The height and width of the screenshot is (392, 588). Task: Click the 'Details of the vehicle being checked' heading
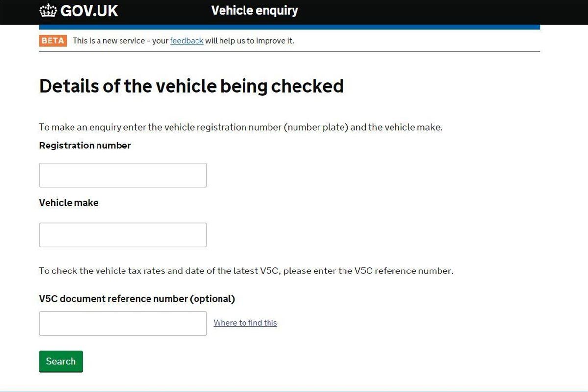coord(191,86)
